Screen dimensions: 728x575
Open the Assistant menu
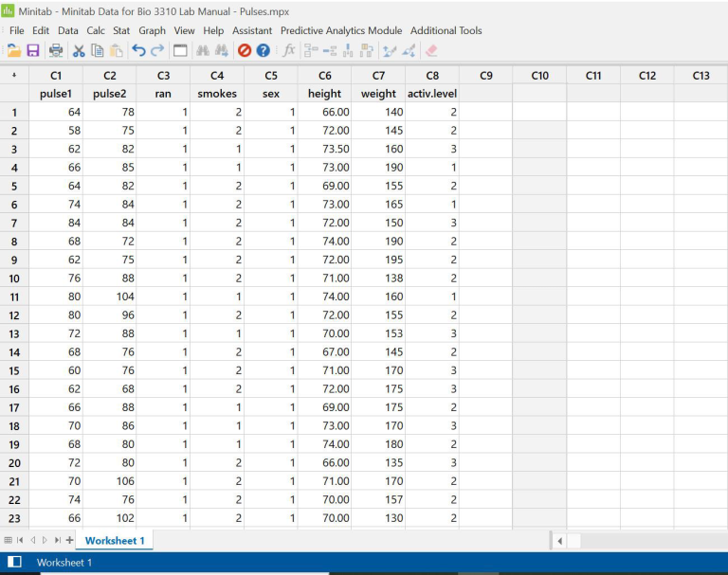coord(252,30)
